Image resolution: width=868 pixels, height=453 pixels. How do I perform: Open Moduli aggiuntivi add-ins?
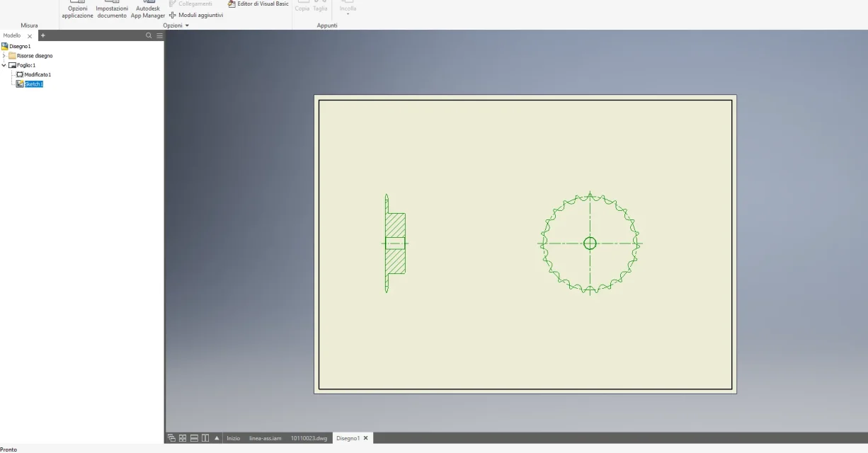[x=196, y=15]
